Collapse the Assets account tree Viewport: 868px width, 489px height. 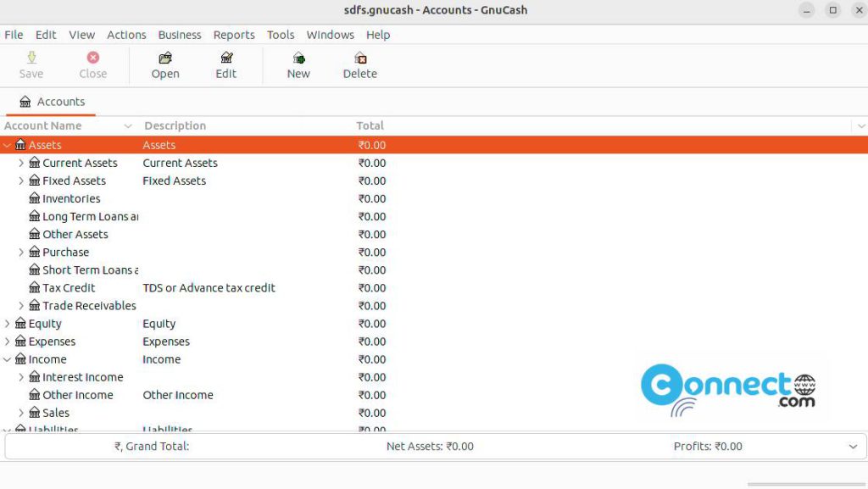click(x=7, y=145)
